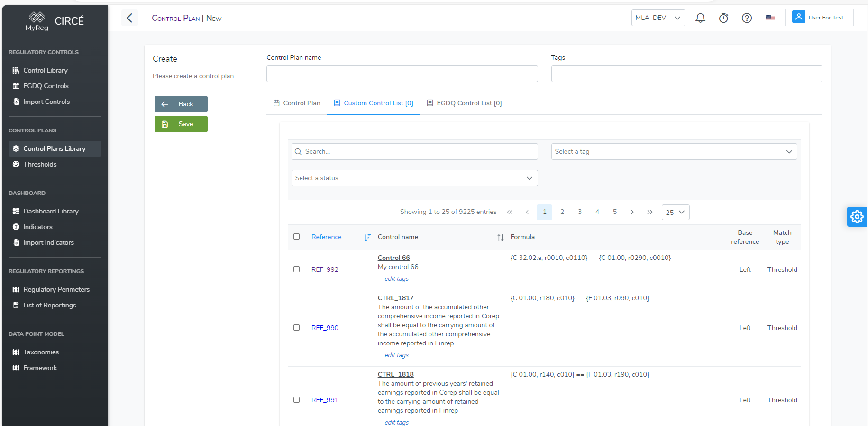Switch to EGDQ Control List tab
Viewport: 868px width, 426px height.
tap(464, 103)
